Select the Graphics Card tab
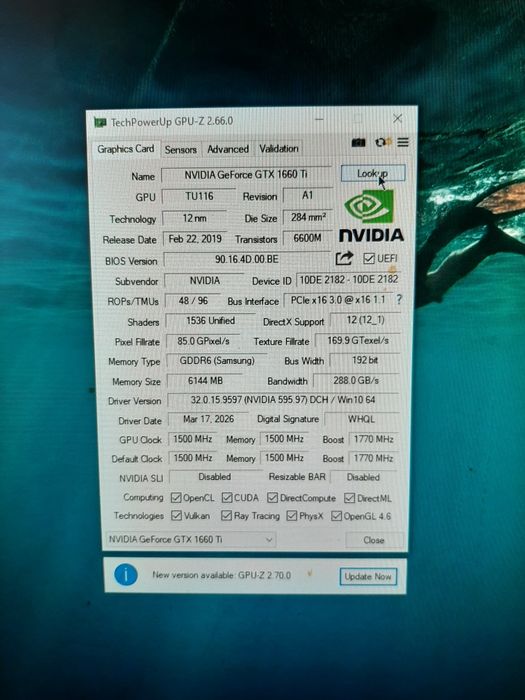 (x=125, y=149)
